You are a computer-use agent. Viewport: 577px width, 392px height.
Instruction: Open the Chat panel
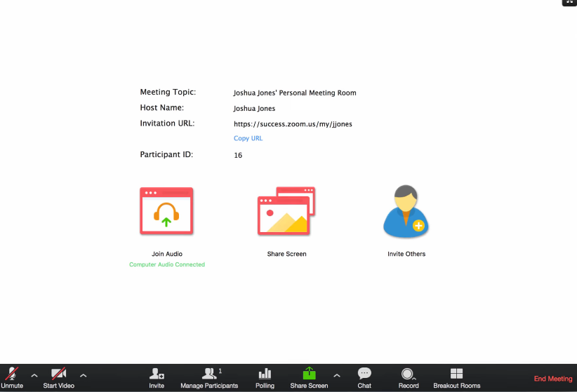[x=364, y=378]
